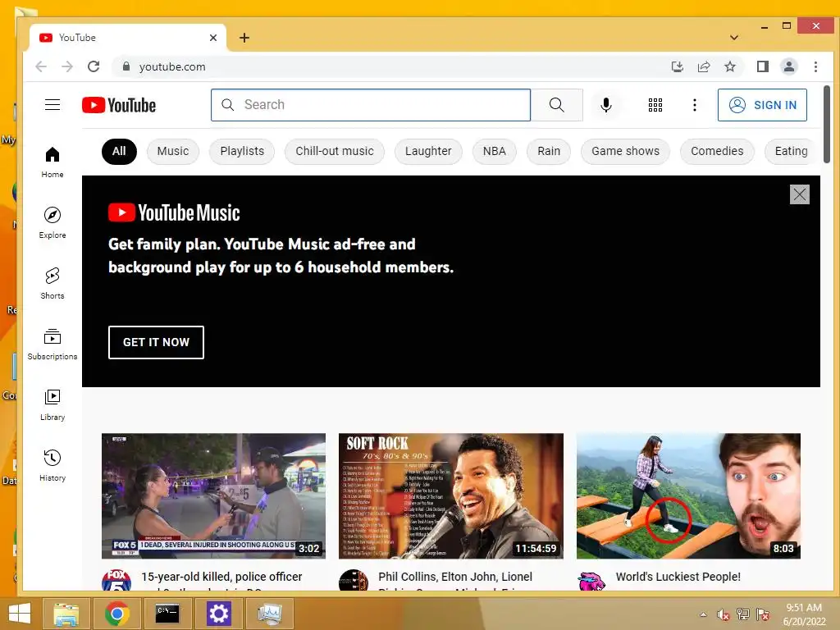The width and height of the screenshot is (840, 630).
Task: Go to Home in the sidebar
Action: 52,162
